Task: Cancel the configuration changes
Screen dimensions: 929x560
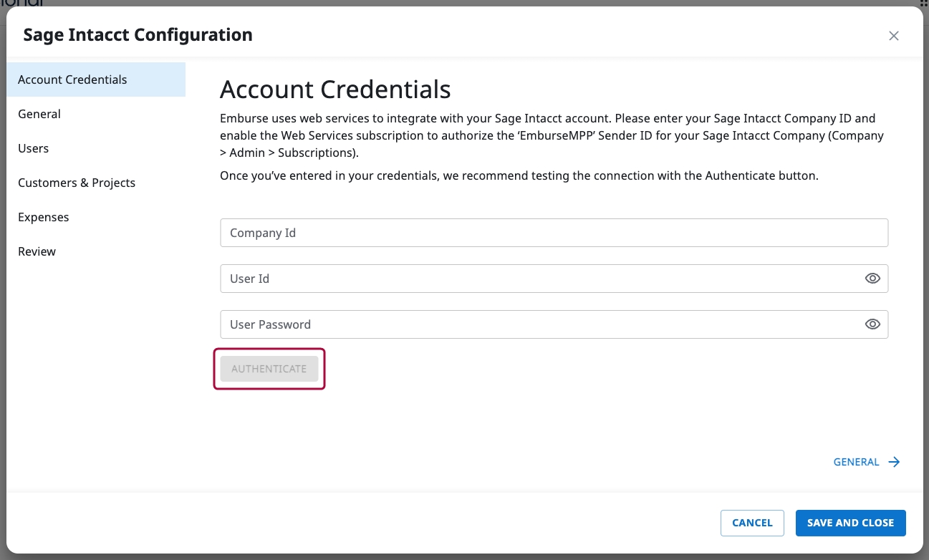Action: click(752, 523)
